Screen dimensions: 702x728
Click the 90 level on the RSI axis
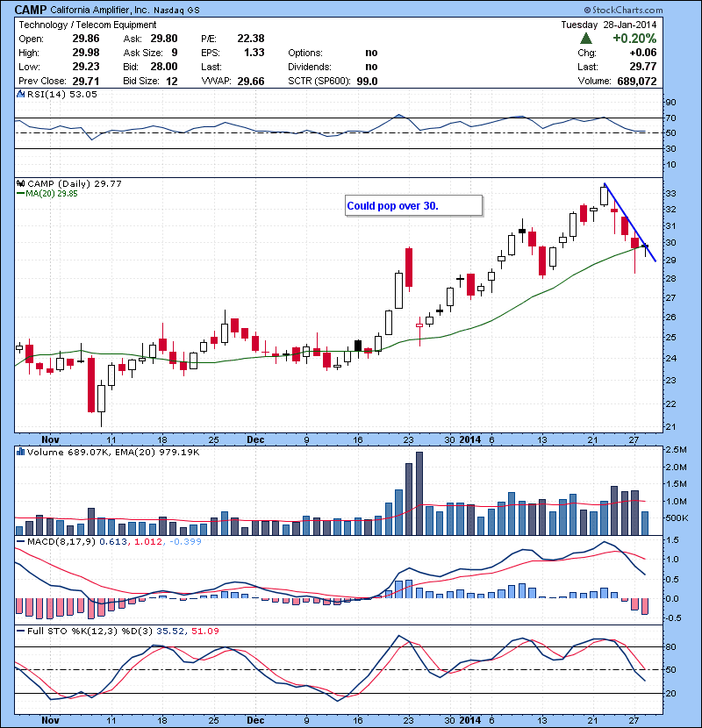[x=671, y=102]
